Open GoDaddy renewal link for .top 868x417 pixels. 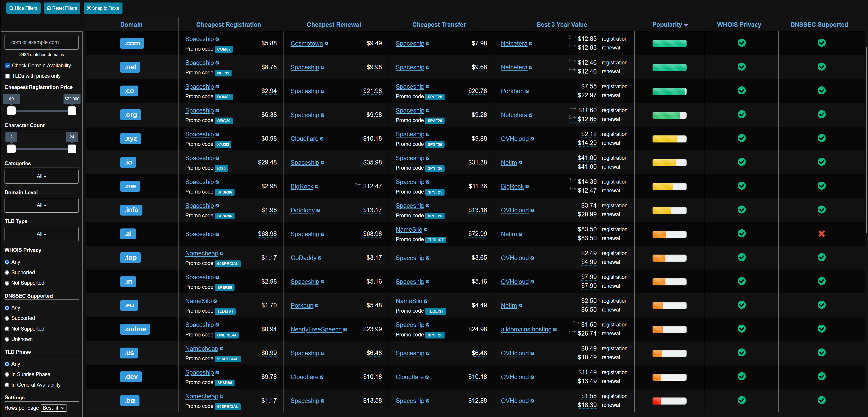pos(303,258)
